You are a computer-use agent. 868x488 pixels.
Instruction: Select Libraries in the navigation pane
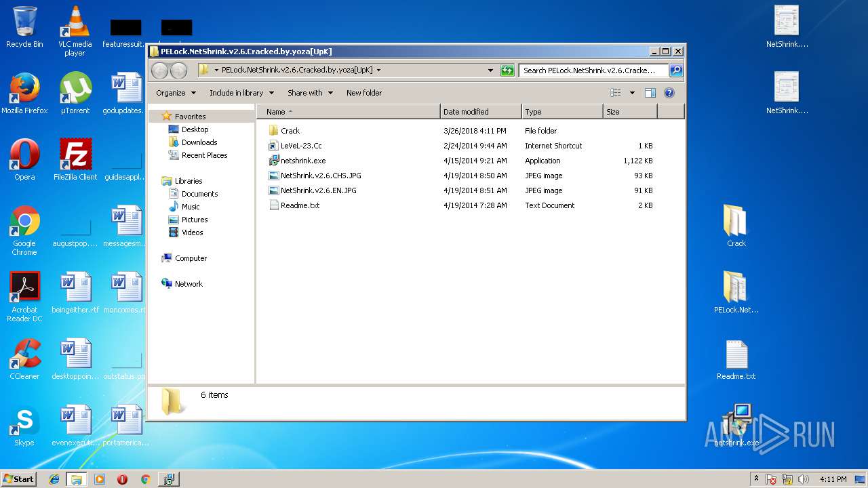[189, 181]
